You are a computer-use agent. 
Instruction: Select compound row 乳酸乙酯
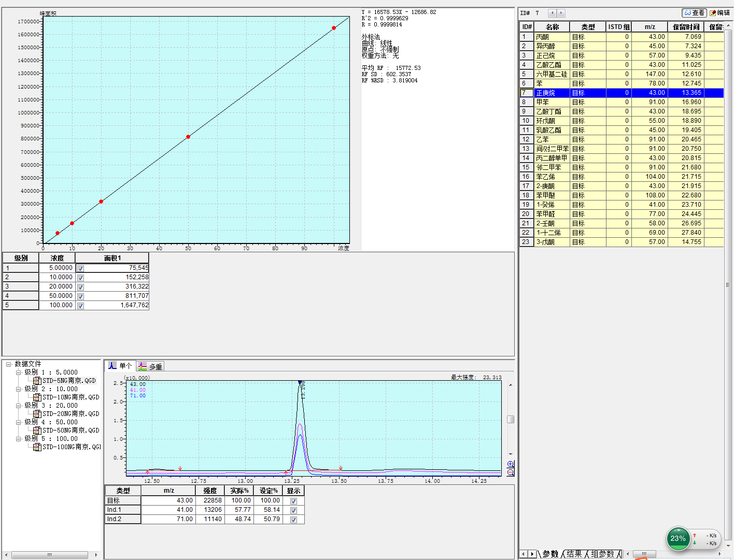coord(622,130)
